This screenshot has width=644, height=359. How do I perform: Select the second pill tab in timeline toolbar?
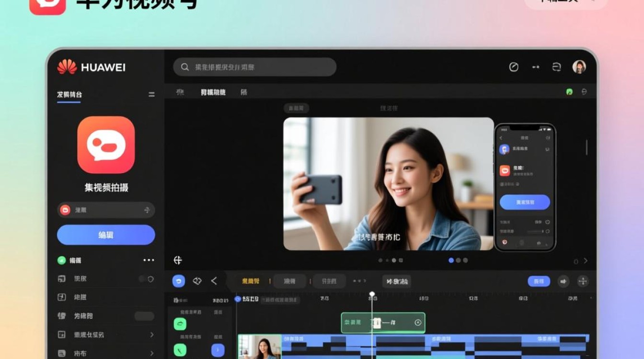point(289,281)
